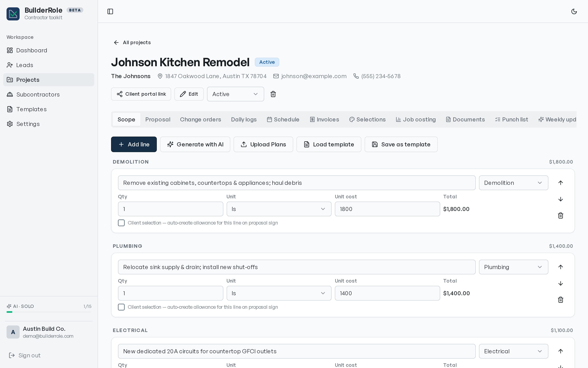Move plumbing line up arrow
The height and width of the screenshot is (368, 588).
point(561,267)
